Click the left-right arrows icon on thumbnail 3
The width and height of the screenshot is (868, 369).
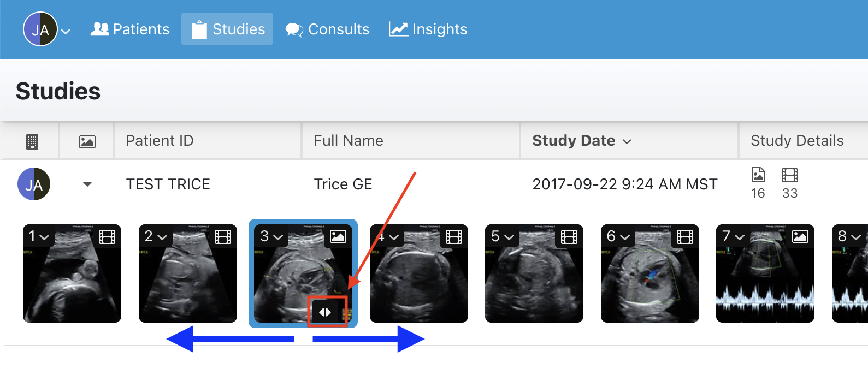pyautogui.click(x=326, y=312)
